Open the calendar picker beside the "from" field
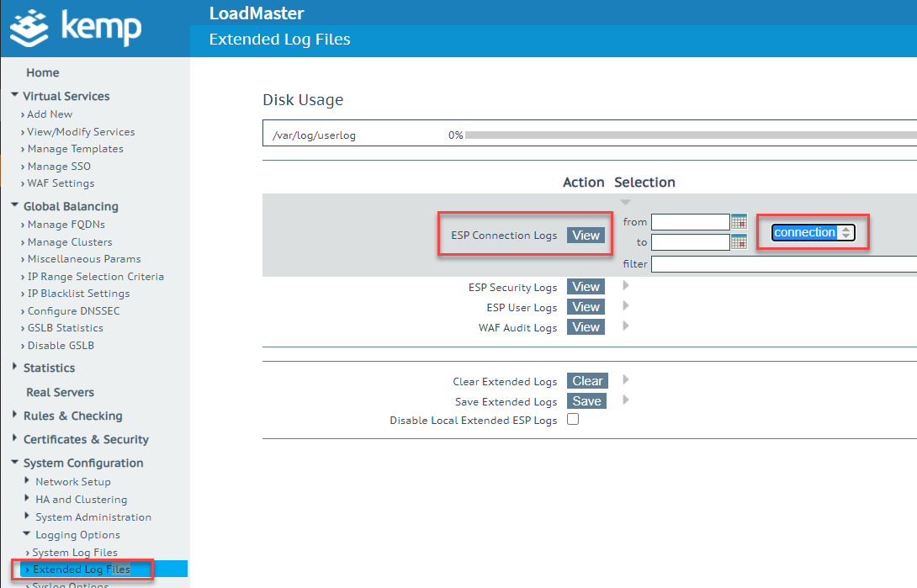 [x=738, y=221]
